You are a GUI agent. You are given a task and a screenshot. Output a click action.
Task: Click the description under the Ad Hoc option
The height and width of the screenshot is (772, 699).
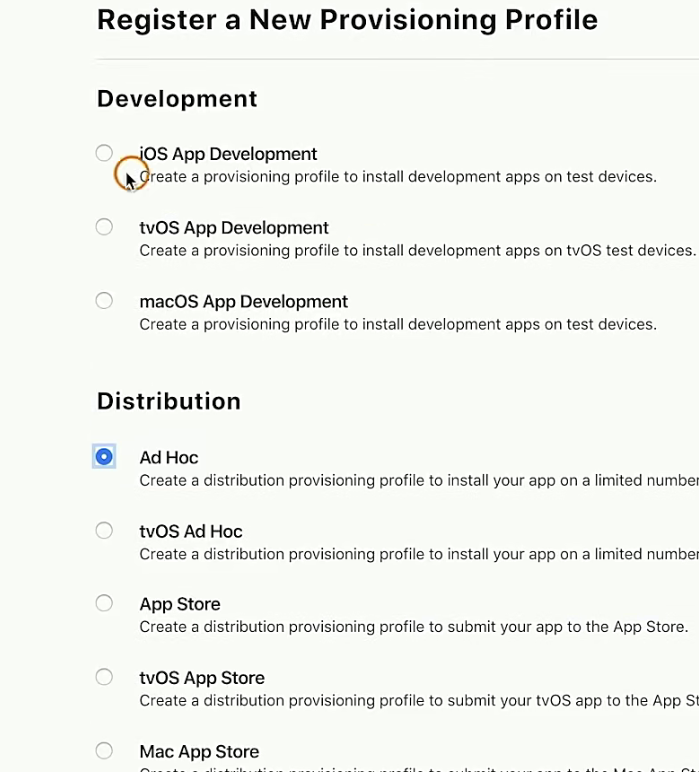click(x=419, y=481)
